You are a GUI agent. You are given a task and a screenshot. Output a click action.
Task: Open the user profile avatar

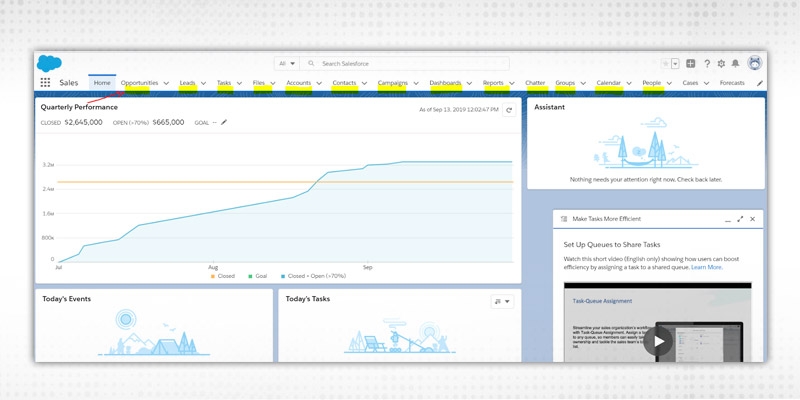tap(754, 63)
